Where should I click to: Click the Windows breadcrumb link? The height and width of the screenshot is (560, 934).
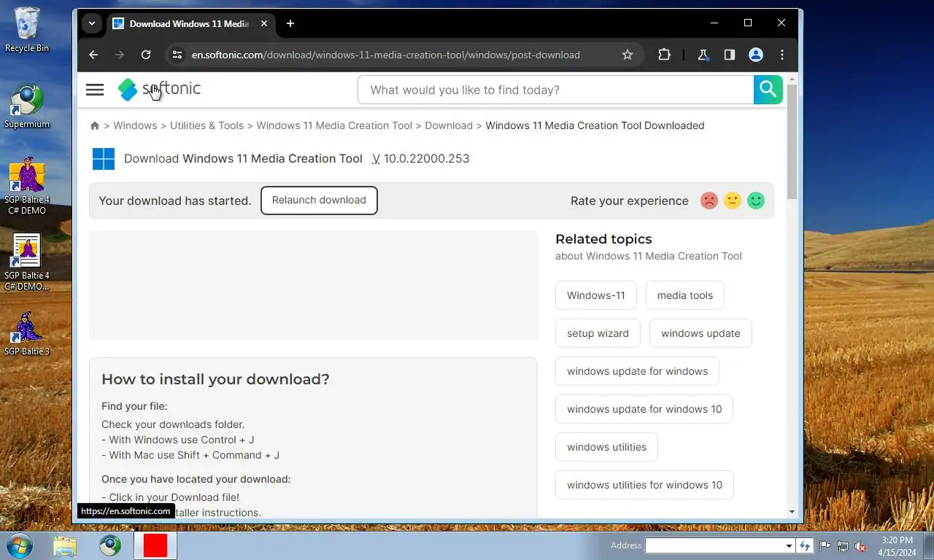135,125
